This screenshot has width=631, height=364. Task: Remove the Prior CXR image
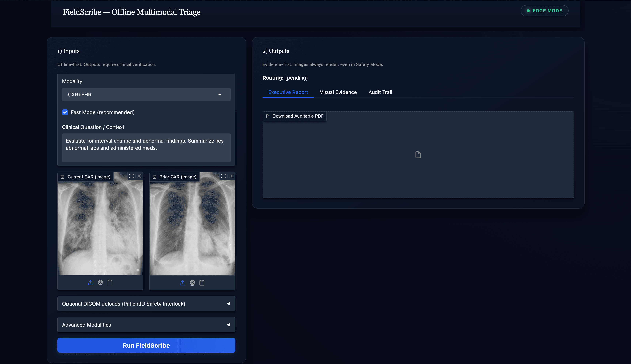click(231, 176)
